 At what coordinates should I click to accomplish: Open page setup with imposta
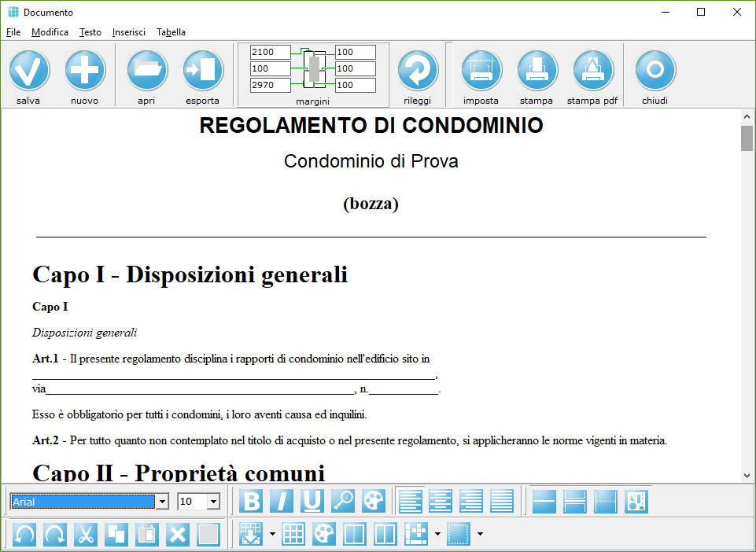(481, 71)
